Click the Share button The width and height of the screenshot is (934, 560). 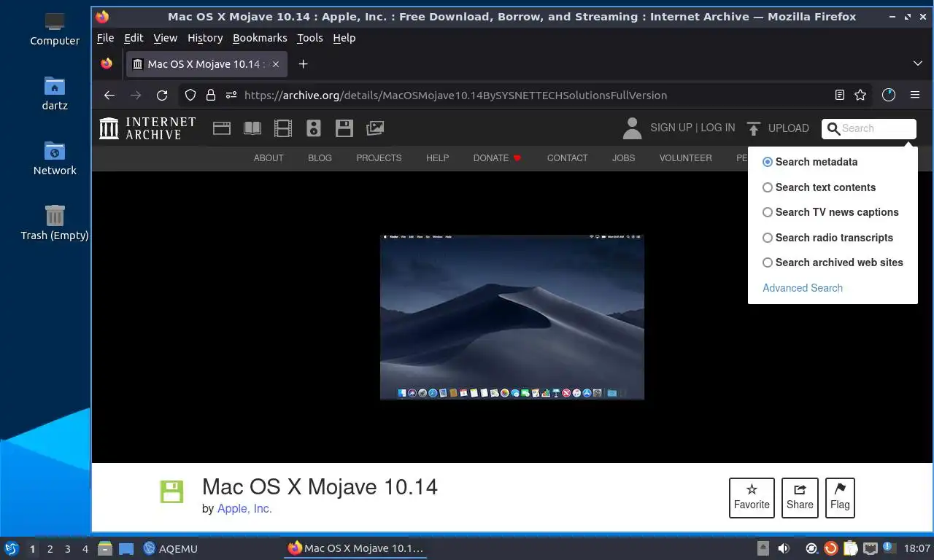(x=800, y=498)
